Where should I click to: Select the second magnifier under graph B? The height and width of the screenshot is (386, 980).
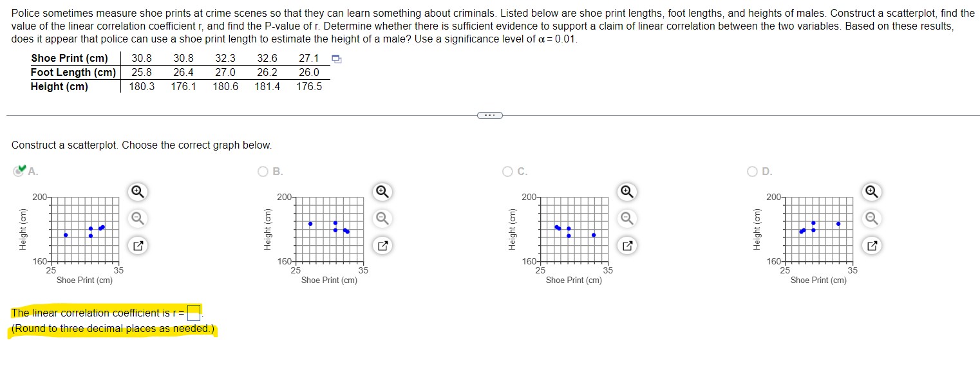point(381,219)
